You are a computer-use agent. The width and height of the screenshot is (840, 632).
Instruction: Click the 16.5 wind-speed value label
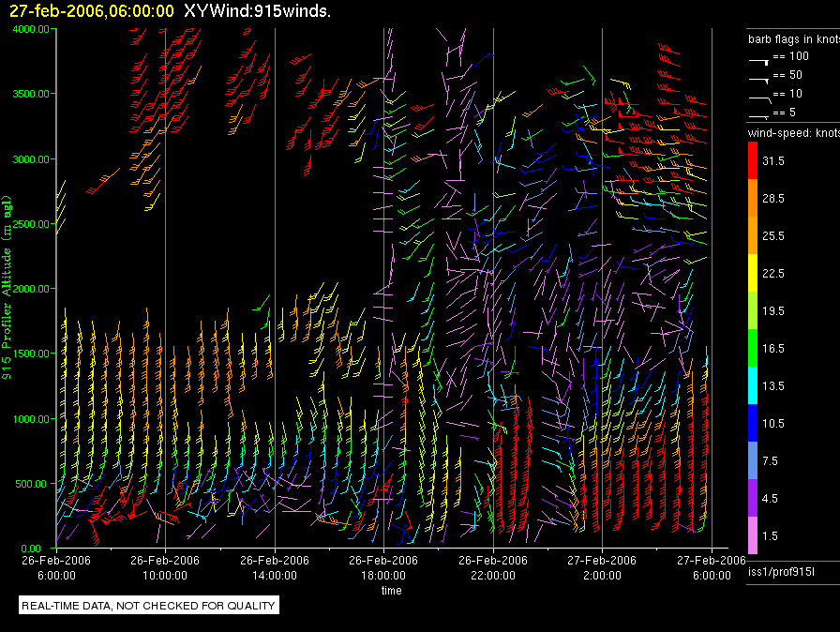point(773,348)
